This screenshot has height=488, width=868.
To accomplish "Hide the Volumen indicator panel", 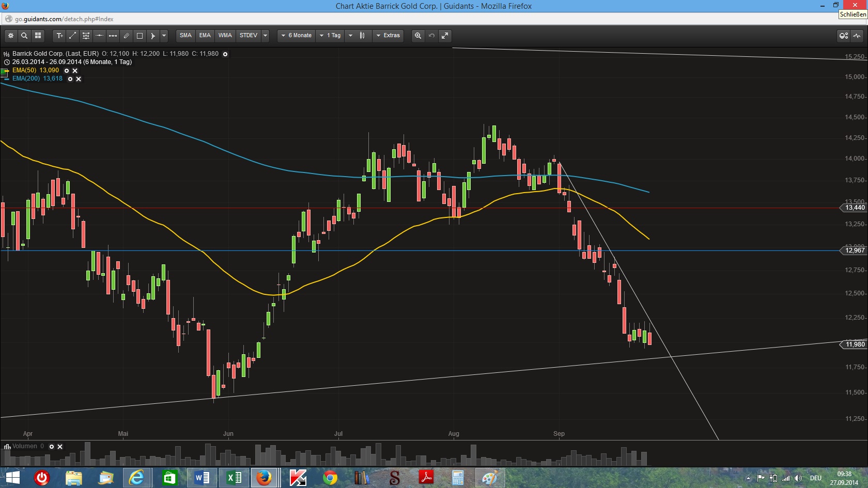I will pyautogui.click(x=59, y=447).
